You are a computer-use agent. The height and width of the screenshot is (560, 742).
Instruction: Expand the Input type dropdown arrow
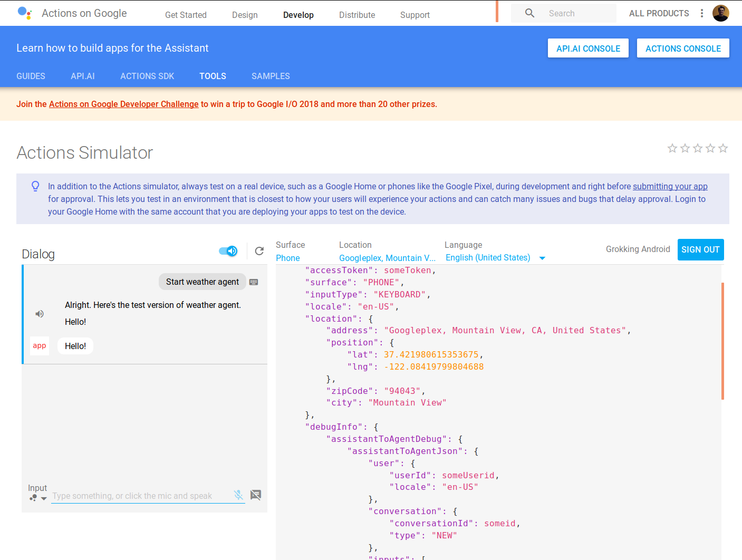(x=44, y=498)
